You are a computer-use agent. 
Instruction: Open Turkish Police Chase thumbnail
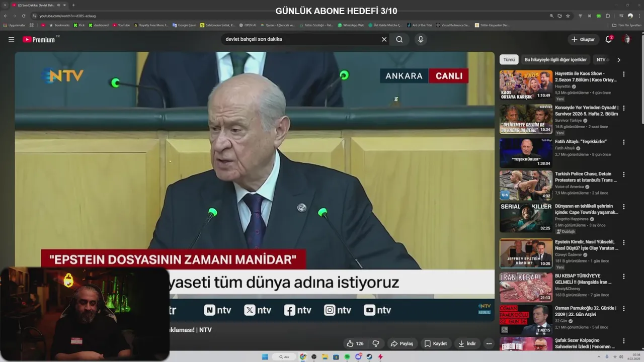pyautogui.click(x=526, y=185)
